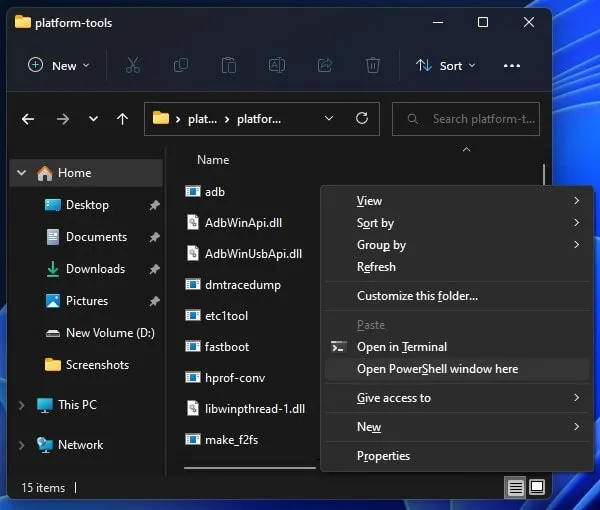Image resolution: width=600 pixels, height=510 pixels.
Task: Open the New submenu in context menu
Action: pyautogui.click(x=457, y=427)
